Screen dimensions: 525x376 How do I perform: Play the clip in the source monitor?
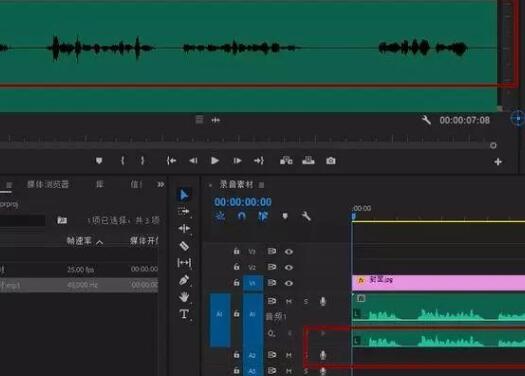(x=215, y=161)
